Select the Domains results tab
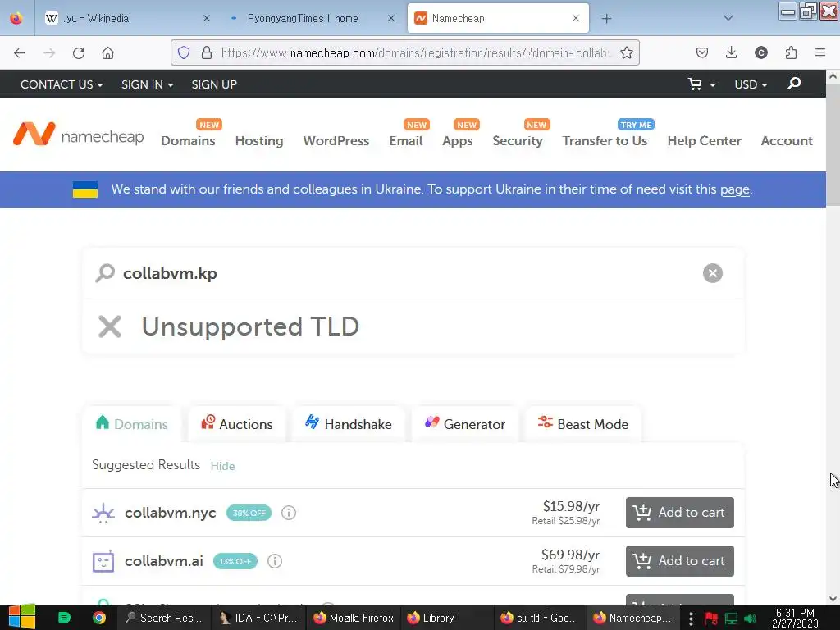 131,424
